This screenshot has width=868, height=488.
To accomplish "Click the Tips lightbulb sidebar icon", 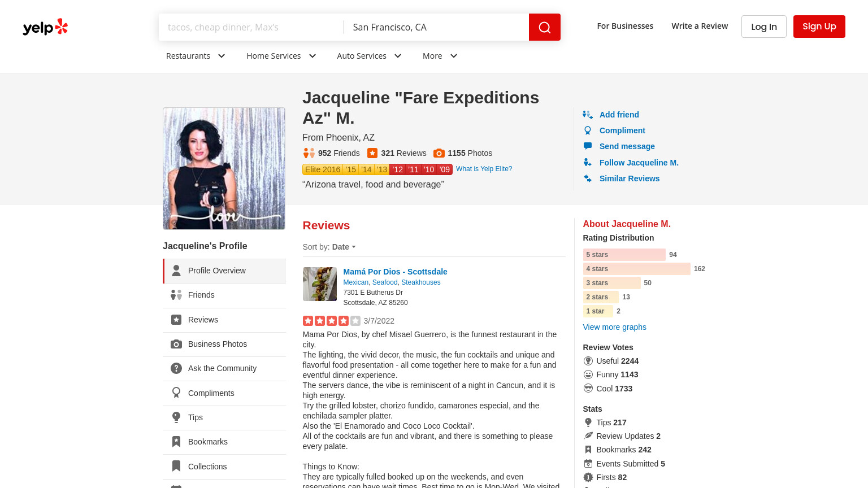I will click(176, 417).
